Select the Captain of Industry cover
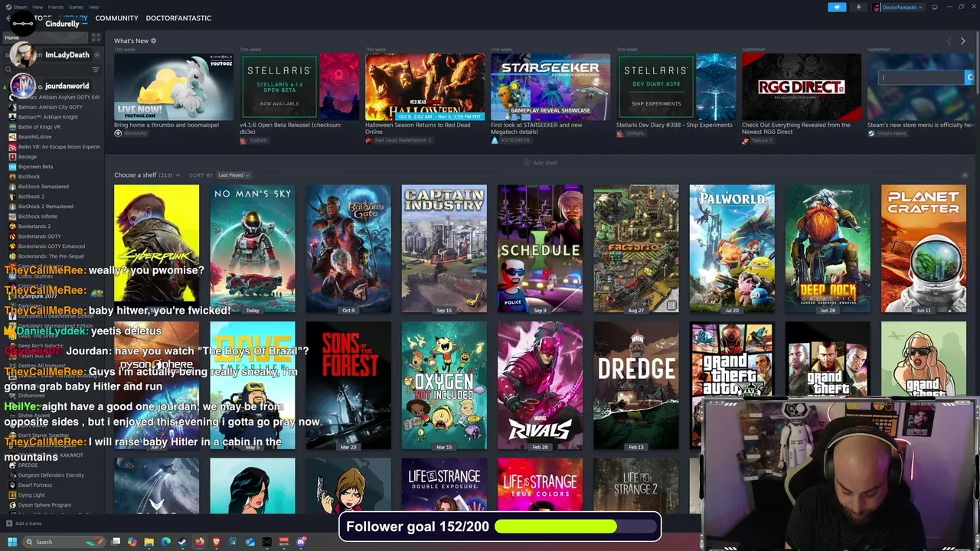The height and width of the screenshot is (551, 980). pos(444,249)
